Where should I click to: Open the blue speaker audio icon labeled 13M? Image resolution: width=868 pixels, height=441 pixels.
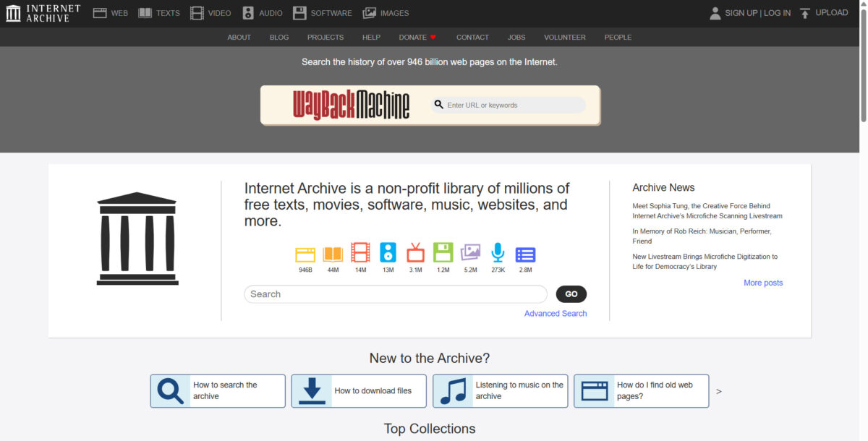coord(388,252)
